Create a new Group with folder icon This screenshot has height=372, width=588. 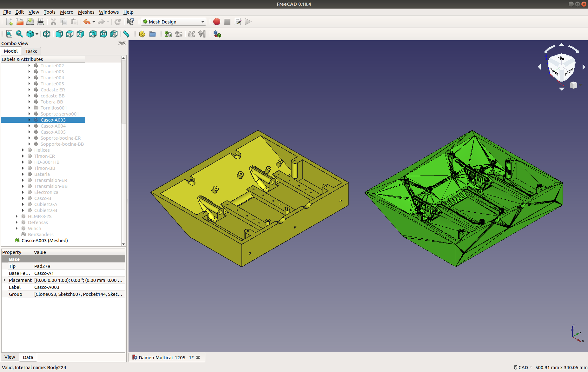click(153, 34)
